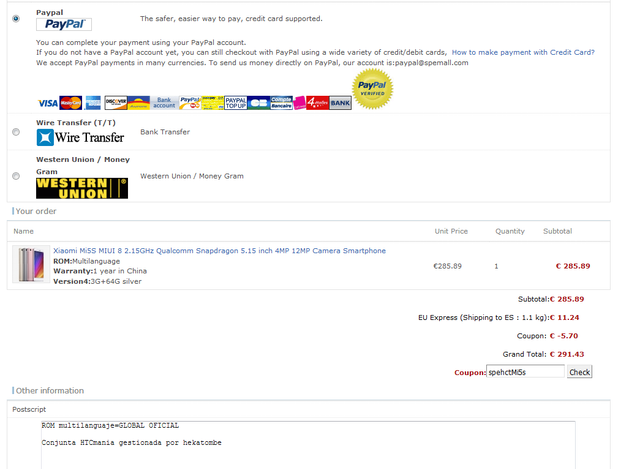This screenshot has height=469, width=640.
Task: Click the 'Other information' section heading
Action: tap(50, 391)
